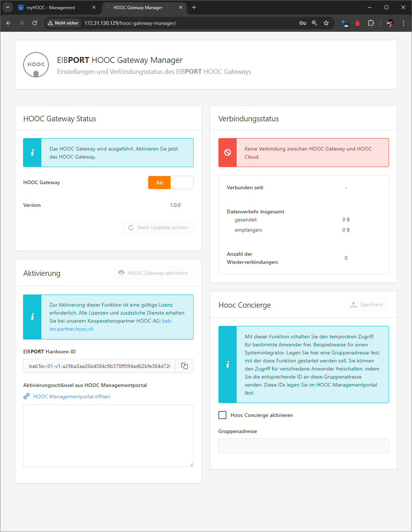
Task: Focus the Aktivierungsschlüssel text area
Action: click(108, 436)
